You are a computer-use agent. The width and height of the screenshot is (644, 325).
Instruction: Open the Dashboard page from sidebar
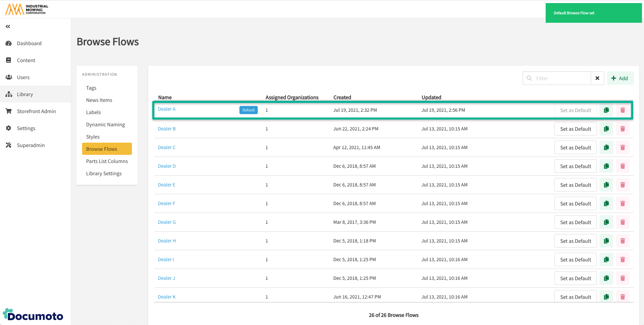[x=29, y=43]
